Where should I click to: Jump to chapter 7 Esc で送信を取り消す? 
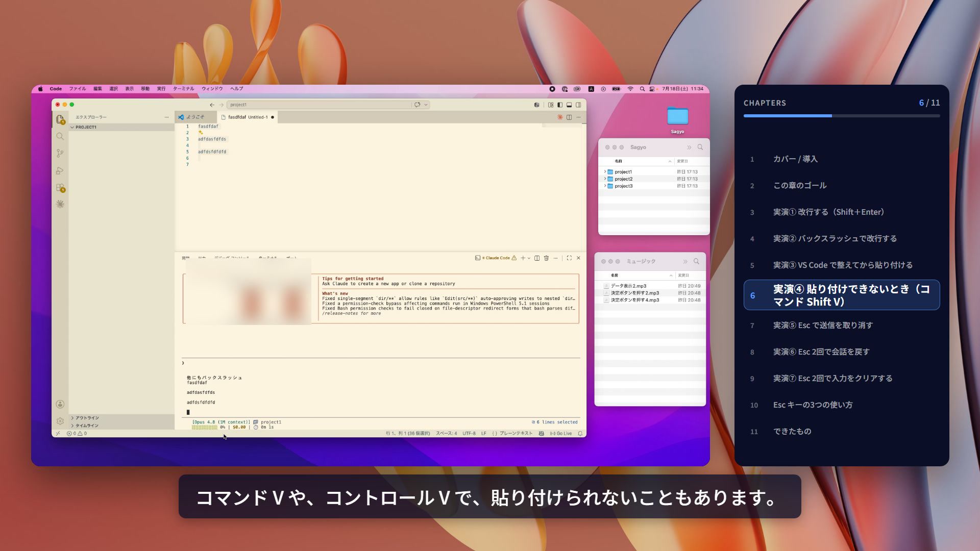tap(842, 325)
